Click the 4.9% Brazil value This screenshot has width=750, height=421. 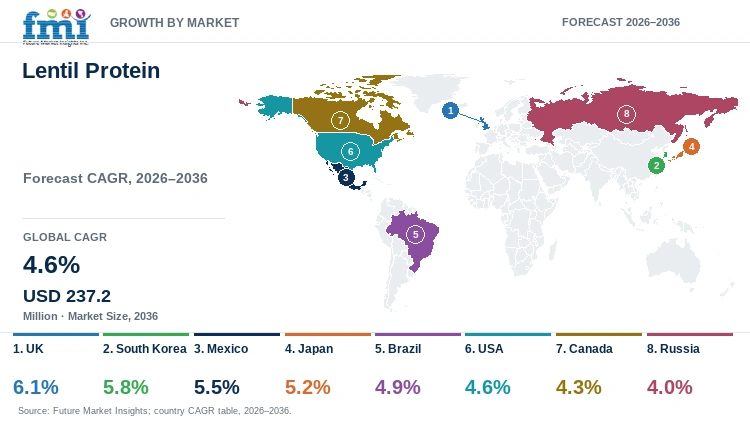tap(397, 387)
